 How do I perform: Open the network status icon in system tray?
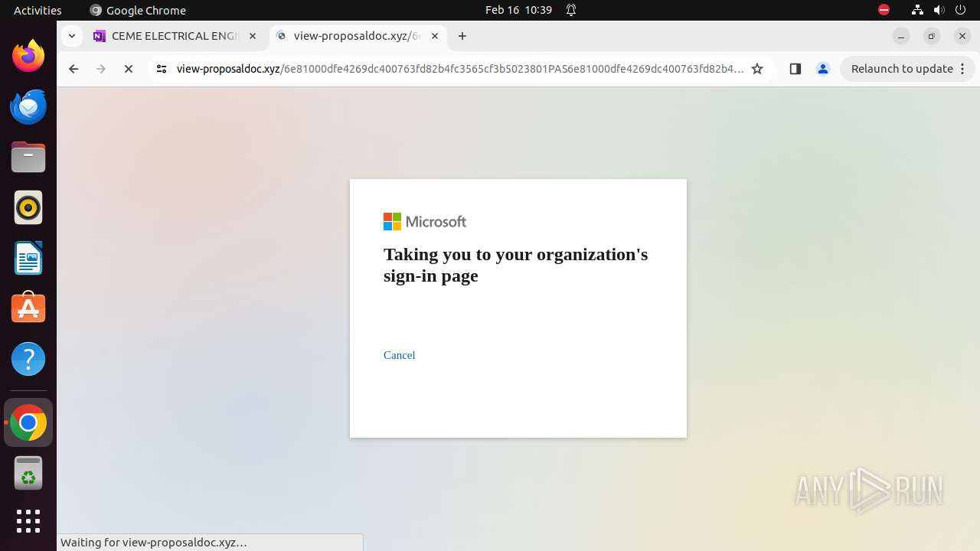click(x=917, y=10)
